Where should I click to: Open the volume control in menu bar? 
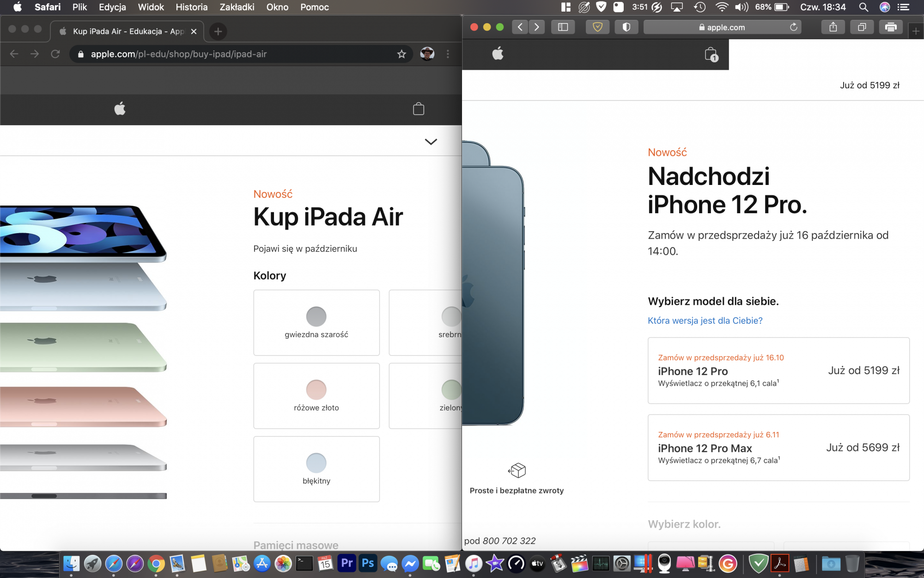point(742,7)
